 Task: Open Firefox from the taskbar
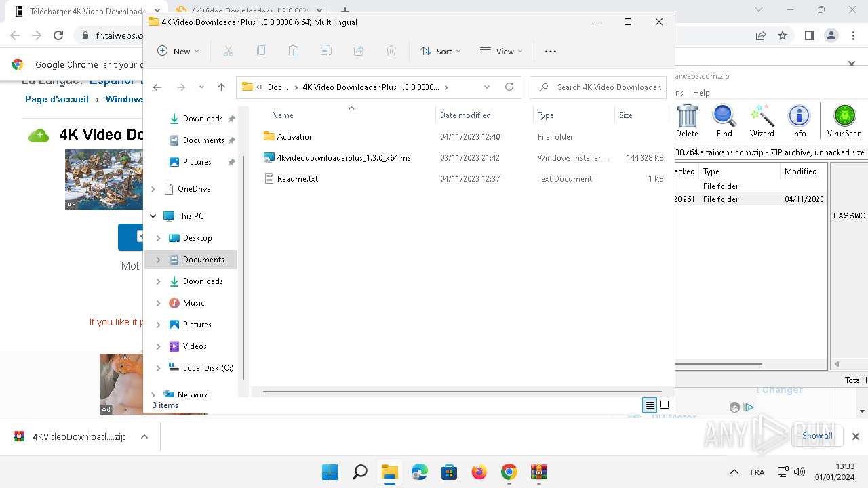(x=479, y=472)
